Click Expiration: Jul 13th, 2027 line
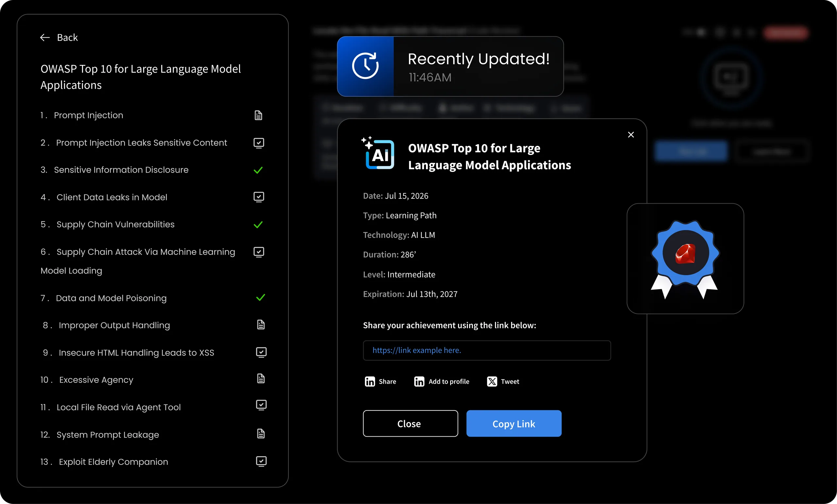The width and height of the screenshot is (837, 504). point(410,294)
